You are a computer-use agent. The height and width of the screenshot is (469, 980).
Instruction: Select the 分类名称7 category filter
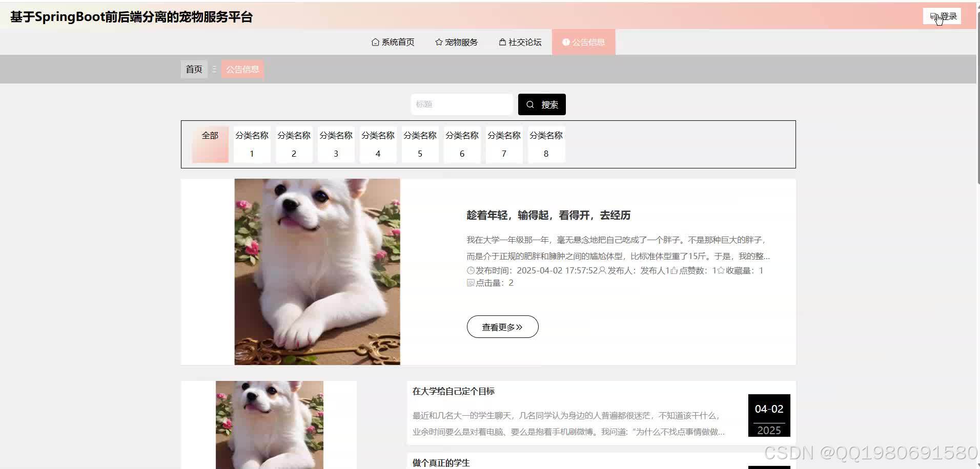504,144
